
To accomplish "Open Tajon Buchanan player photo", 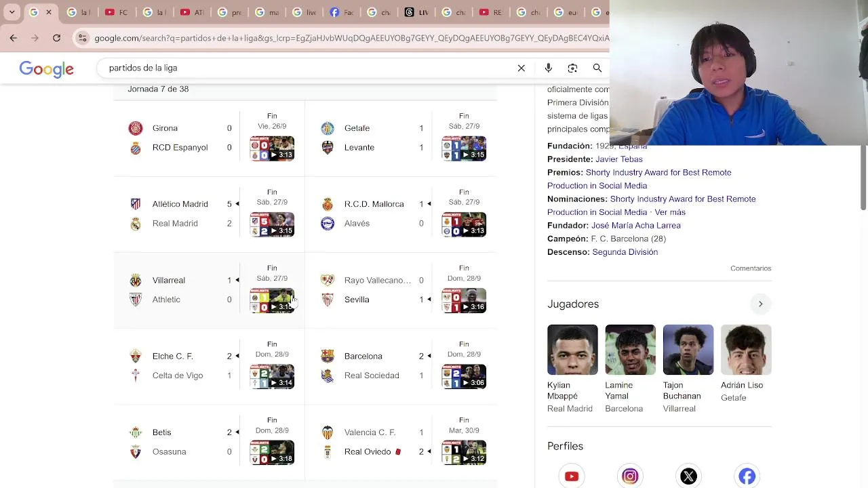I will (688, 350).
